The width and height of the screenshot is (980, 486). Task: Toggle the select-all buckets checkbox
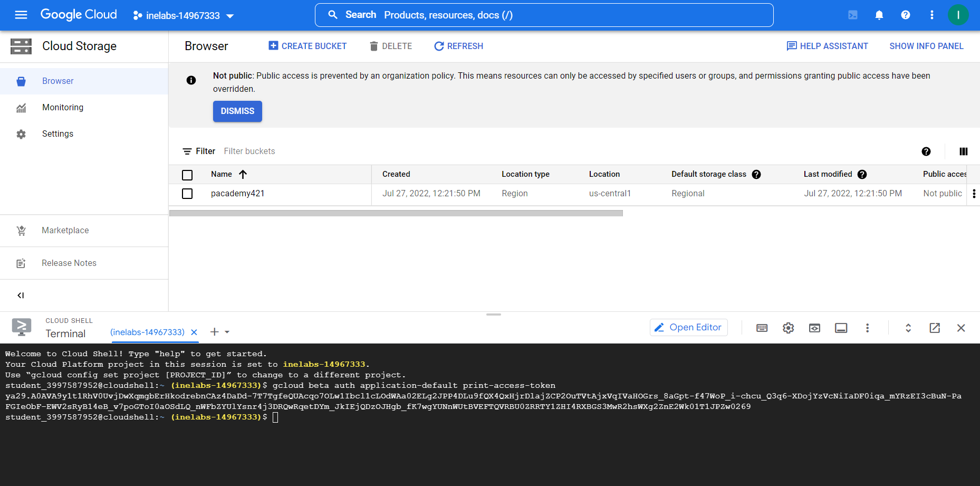point(187,175)
